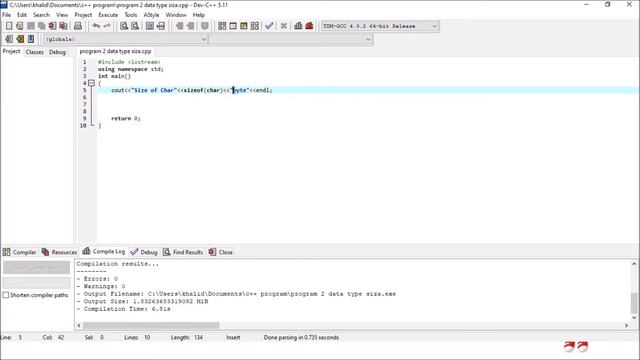Image resolution: width=640 pixels, height=360 pixels.
Task: Click the Compile icon with four squares
Action: point(222,26)
